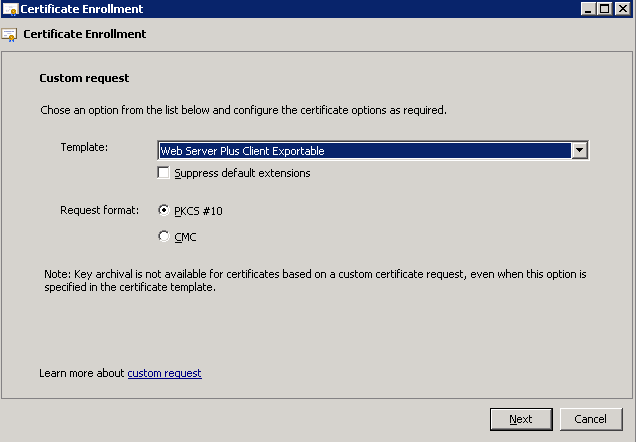Viewport: 636px width, 442px height.
Task: Click the Template: field label
Action: click(x=84, y=147)
